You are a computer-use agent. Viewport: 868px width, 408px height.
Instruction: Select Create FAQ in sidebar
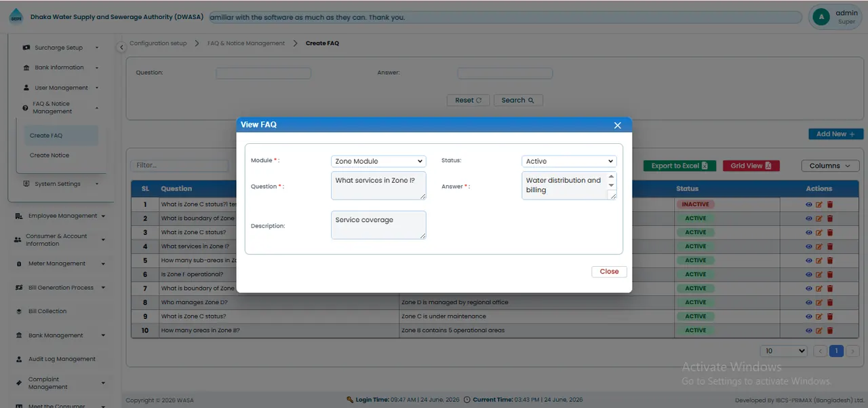(61, 135)
